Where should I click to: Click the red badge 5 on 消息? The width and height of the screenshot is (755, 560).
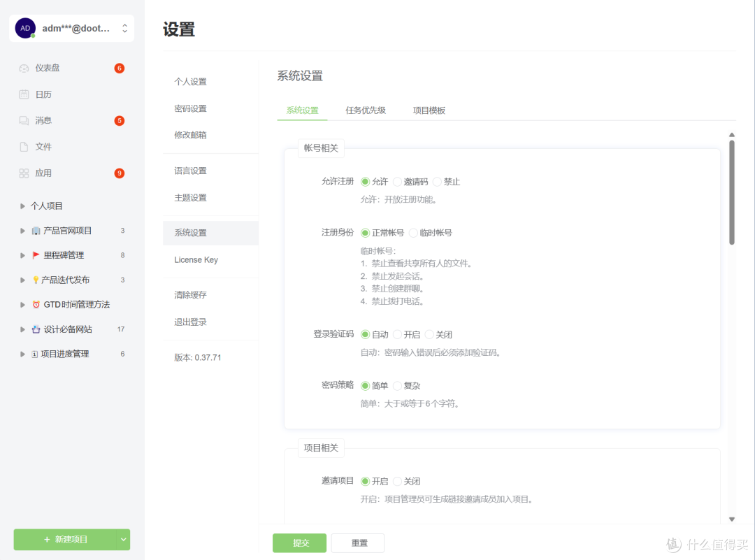pyautogui.click(x=120, y=120)
